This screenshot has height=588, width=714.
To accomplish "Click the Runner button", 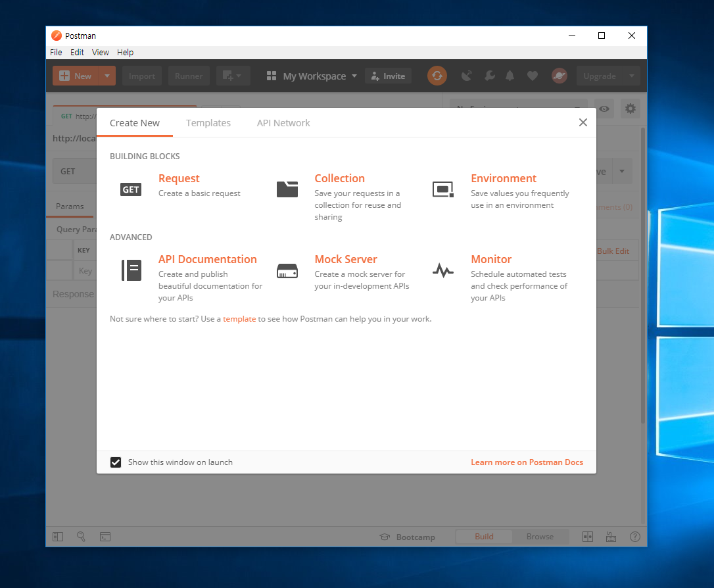I will (189, 76).
